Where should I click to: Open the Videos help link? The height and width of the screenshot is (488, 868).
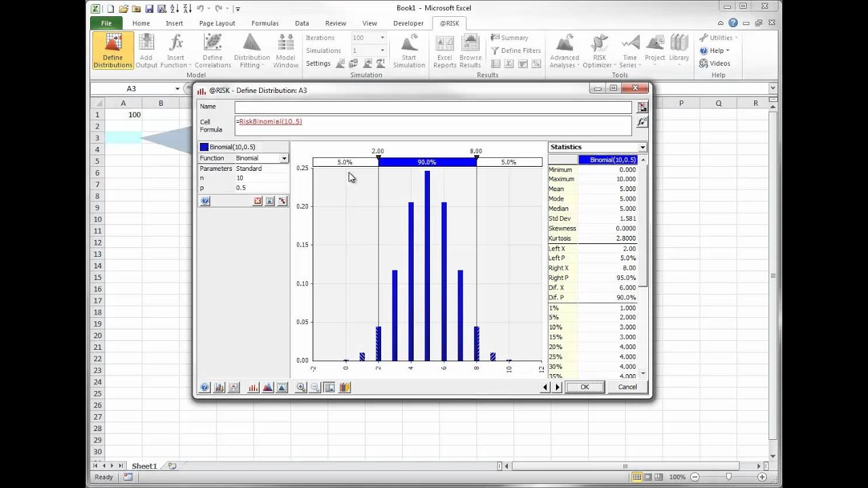(x=714, y=63)
